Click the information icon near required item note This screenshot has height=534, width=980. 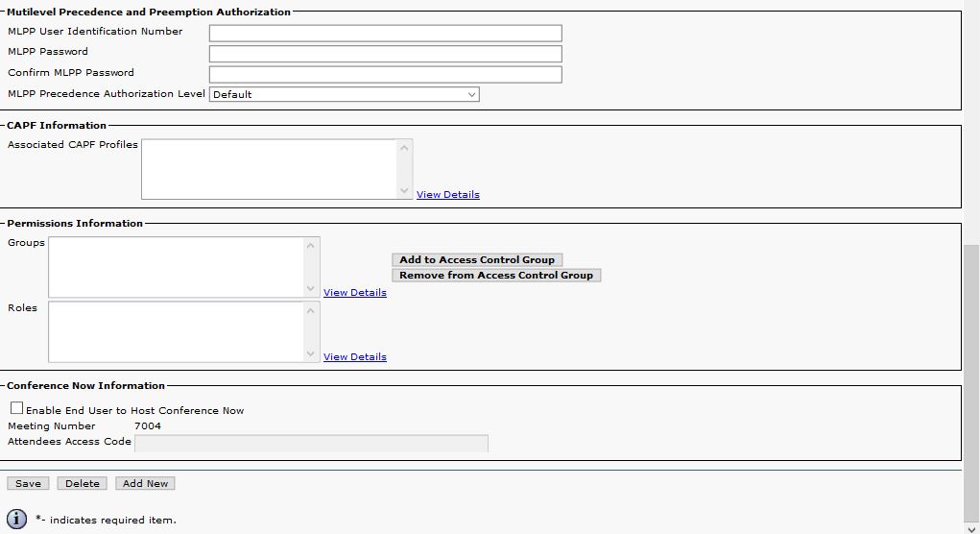[x=17, y=519]
